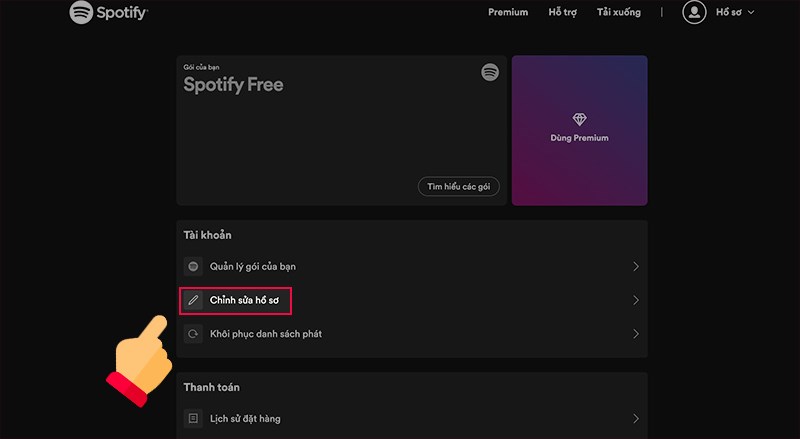
Task: Open the Premium menu item
Action: point(508,13)
